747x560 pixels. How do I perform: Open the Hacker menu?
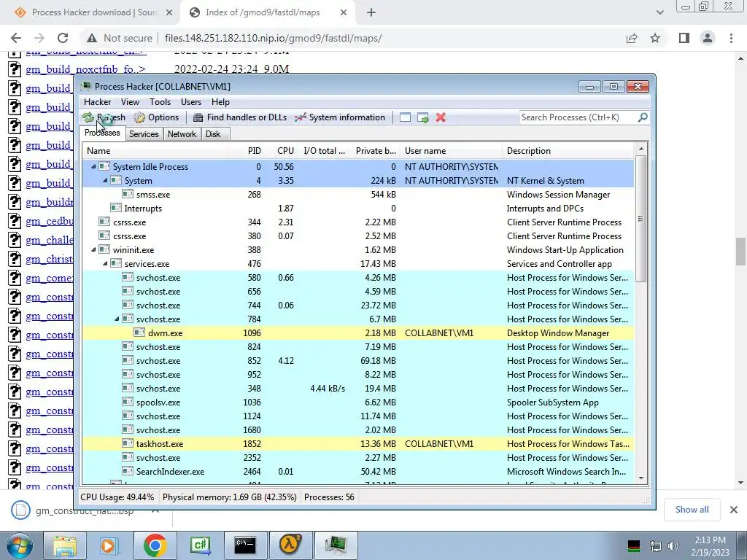tap(97, 102)
